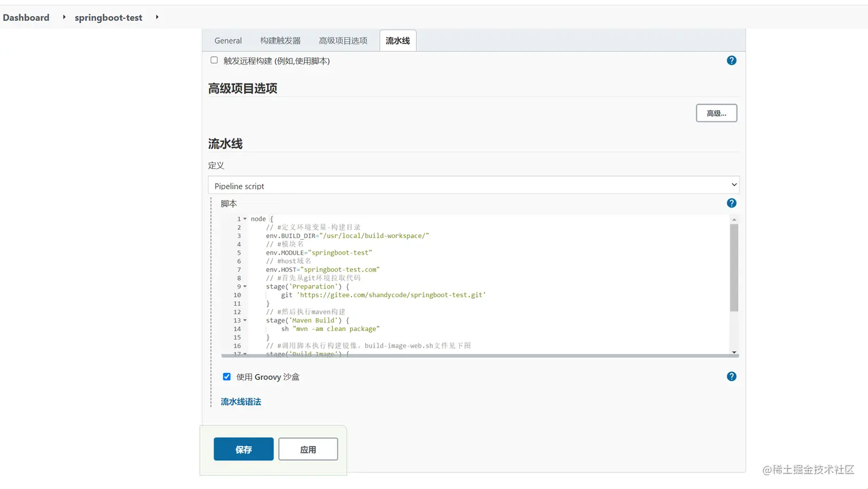
Task: Click the script editor vertical scrollbar thumb
Action: [734, 268]
